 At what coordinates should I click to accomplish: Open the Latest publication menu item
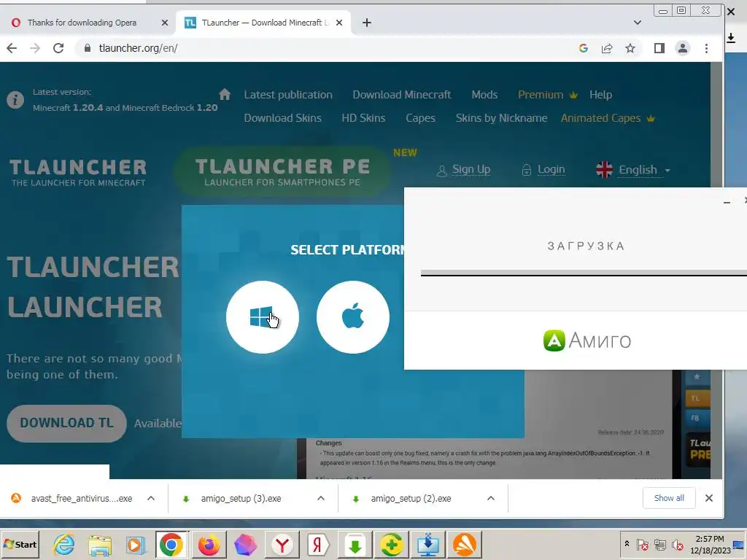click(288, 95)
